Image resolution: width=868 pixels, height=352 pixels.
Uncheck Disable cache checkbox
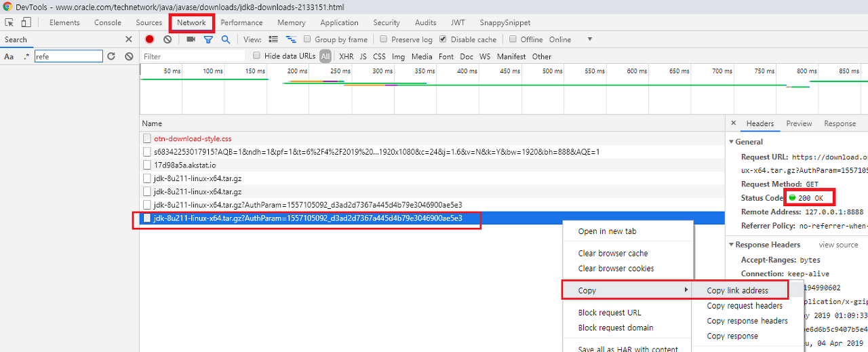pyautogui.click(x=443, y=39)
